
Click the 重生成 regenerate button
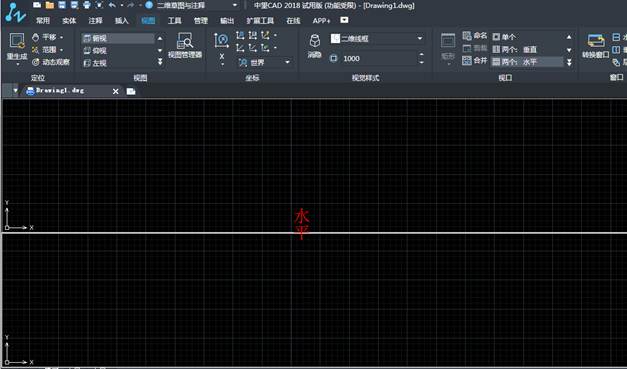point(17,48)
